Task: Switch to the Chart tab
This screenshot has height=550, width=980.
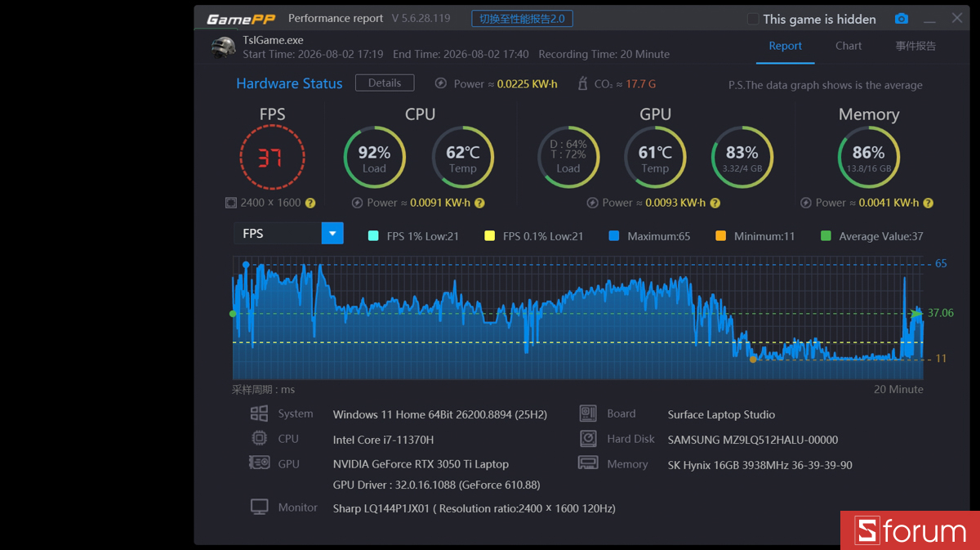Action: point(849,46)
